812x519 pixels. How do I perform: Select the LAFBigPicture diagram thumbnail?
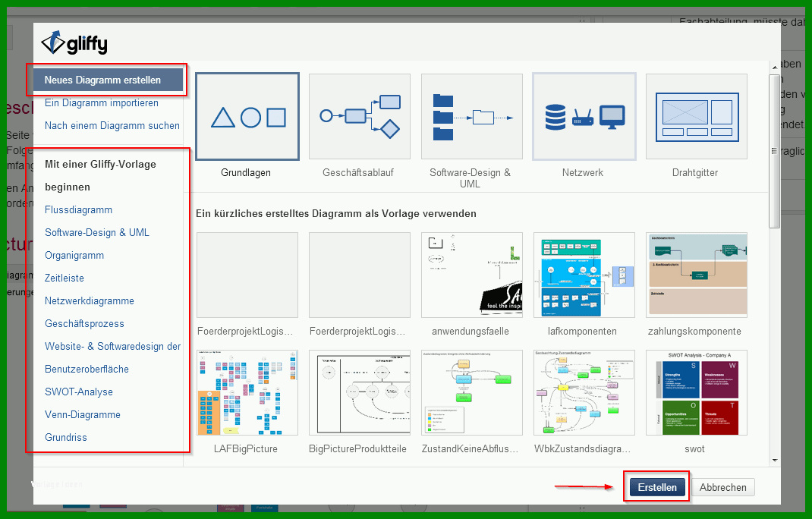pyautogui.click(x=247, y=392)
